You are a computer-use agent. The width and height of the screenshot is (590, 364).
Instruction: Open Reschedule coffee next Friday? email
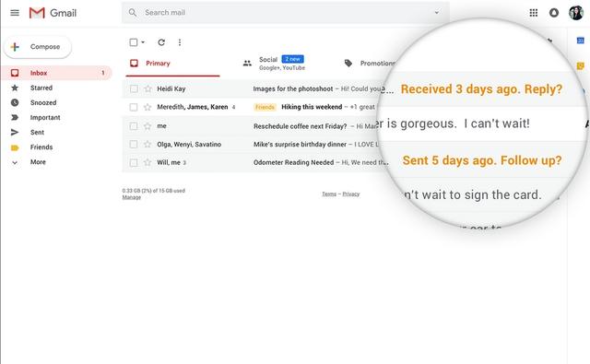(300, 126)
